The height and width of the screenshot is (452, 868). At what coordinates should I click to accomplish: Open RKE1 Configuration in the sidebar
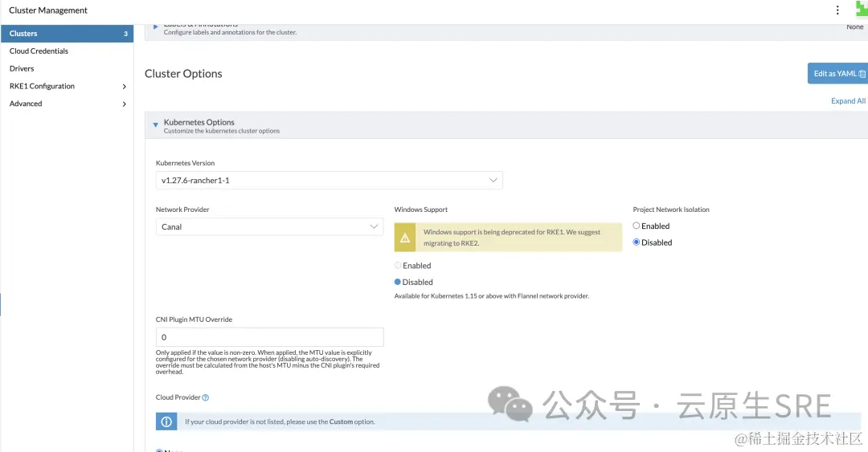pyautogui.click(x=42, y=87)
